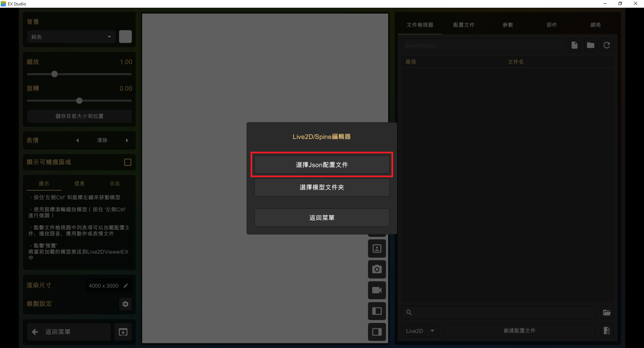Click the 選擇模型文件夾 button
Image resolution: width=644 pixels, height=348 pixels.
pos(322,187)
